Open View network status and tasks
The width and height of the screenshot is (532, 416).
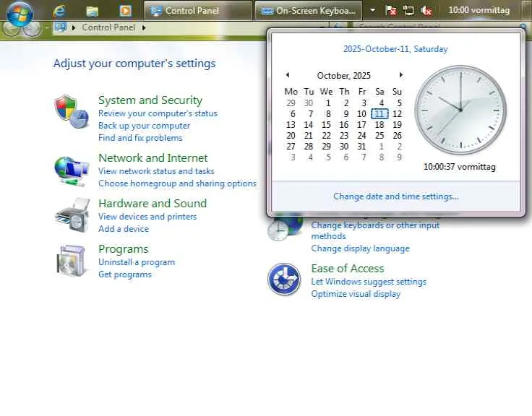tap(156, 171)
